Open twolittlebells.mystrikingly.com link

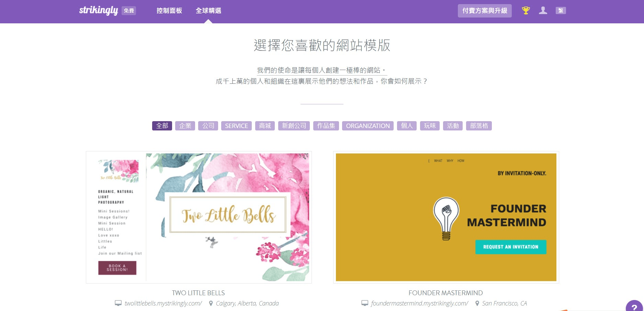tap(163, 303)
